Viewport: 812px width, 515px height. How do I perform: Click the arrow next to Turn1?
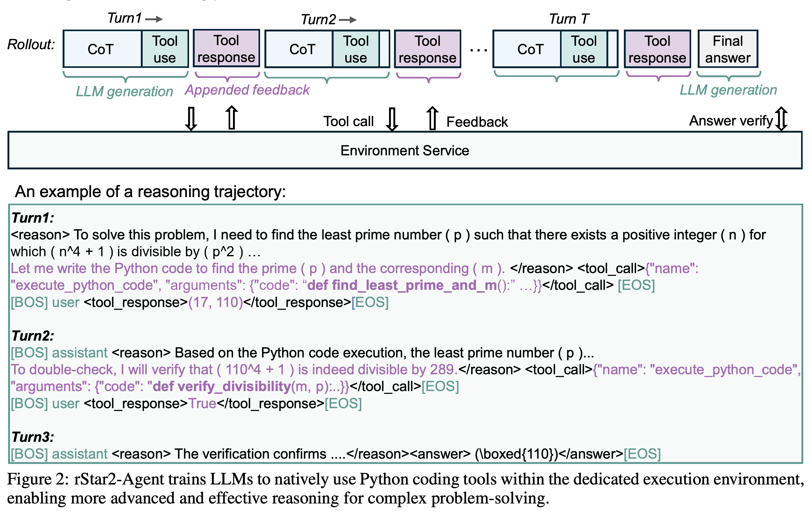click(x=154, y=19)
